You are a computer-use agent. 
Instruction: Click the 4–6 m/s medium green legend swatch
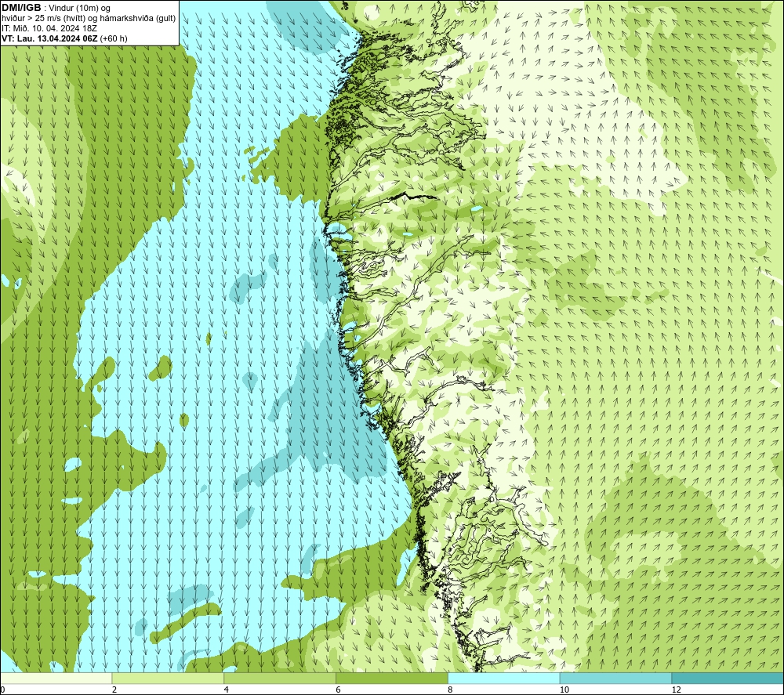[280, 678]
